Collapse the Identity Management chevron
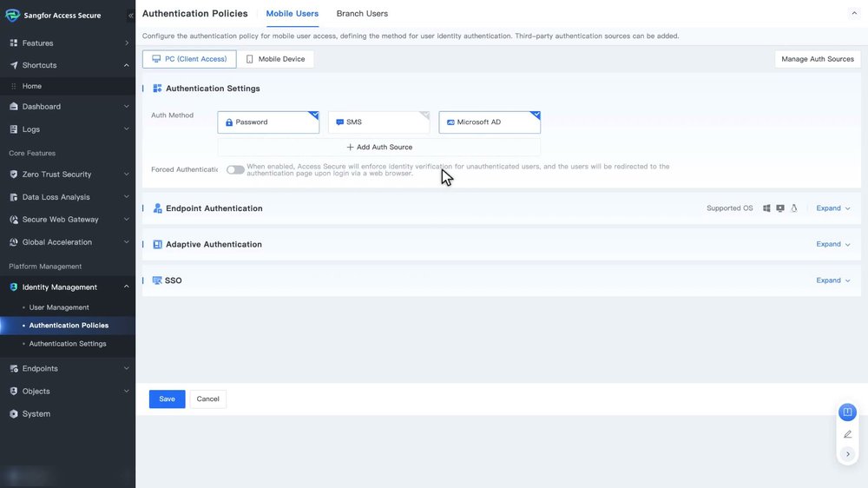This screenshot has height=488, width=868. click(126, 287)
